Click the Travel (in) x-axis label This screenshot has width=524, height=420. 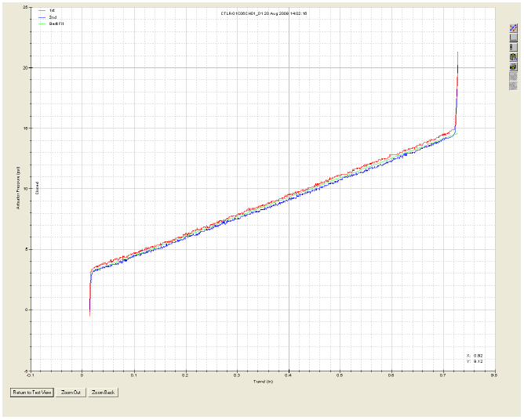coord(263,382)
